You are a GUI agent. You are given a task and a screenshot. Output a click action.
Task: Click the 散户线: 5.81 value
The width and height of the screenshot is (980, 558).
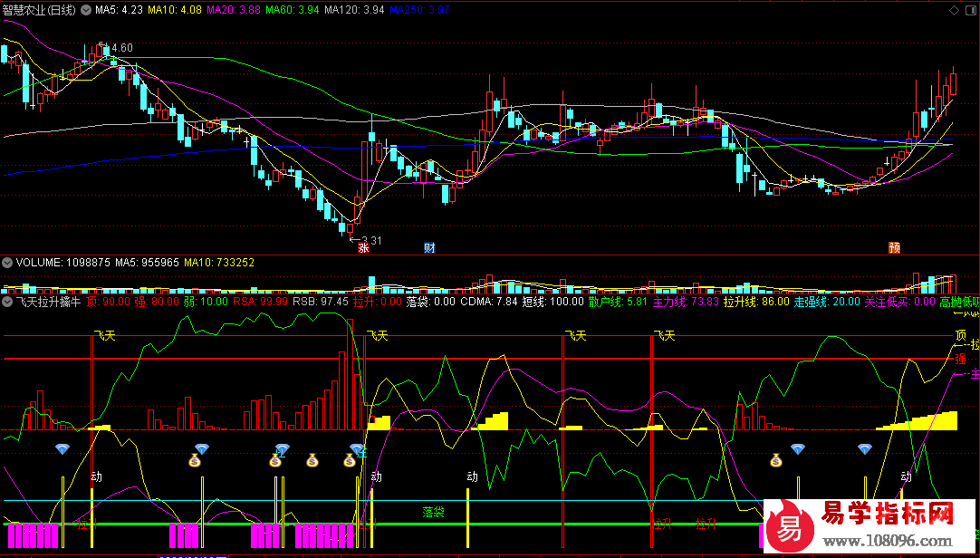618,303
